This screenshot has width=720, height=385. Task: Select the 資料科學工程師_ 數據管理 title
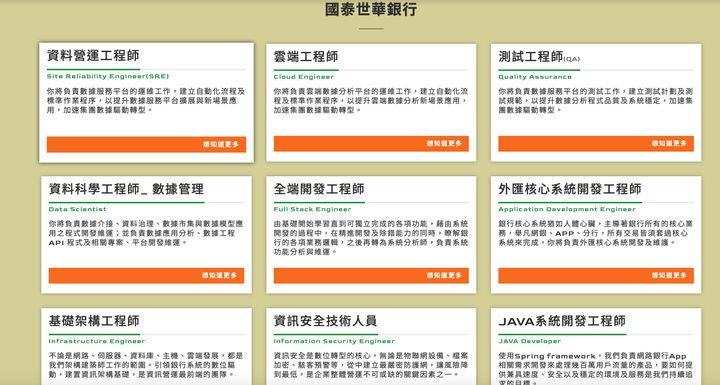point(126,189)
